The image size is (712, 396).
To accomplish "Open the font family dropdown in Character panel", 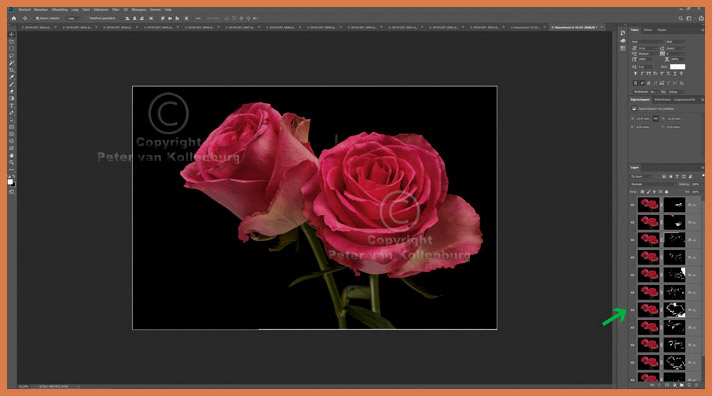I will coord(647,42).
